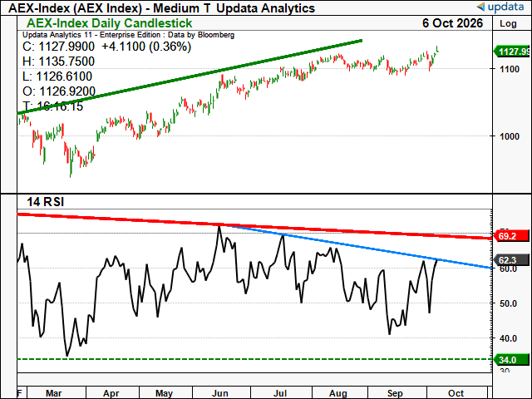Image resolution: width=532 pixels, height=399 pixels.
Task: Click the 'Aug' month label on time axis
Action: [338, 393]
